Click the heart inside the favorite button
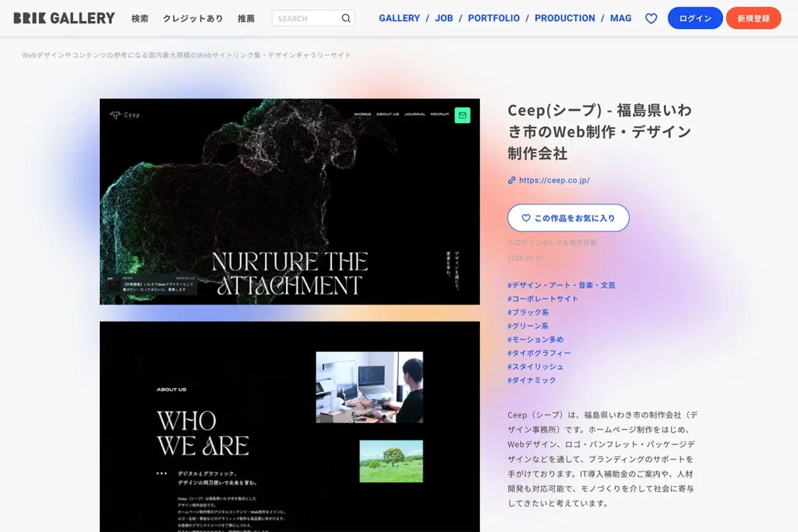Screen dimensions: 798x532 coord(526,217)
